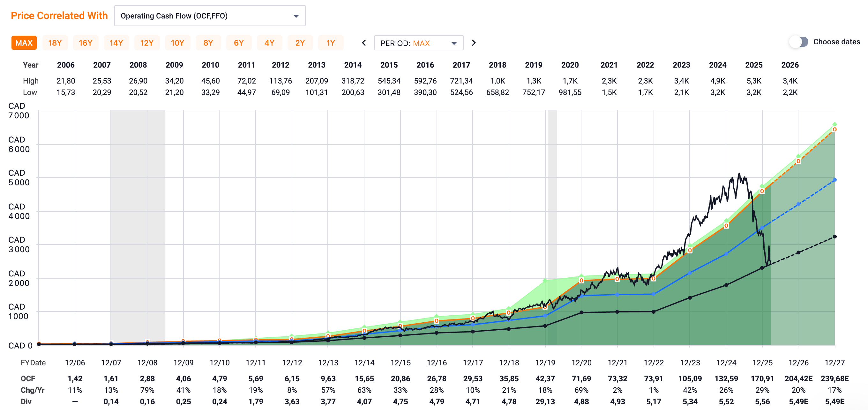This screenshot has height=410, width=868.
Task: Click the orange marker at 12/24
Action: click(x=726, y=226)
